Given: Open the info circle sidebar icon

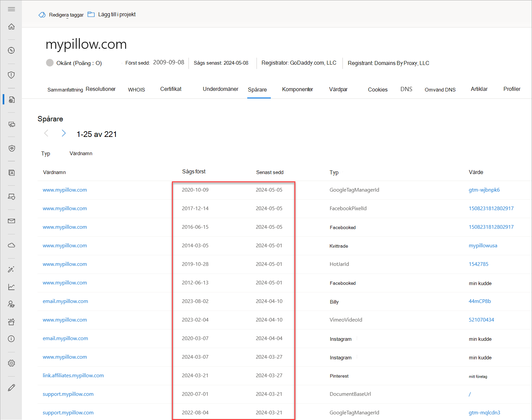Looking at the screenshot, I should coord(11,339).
